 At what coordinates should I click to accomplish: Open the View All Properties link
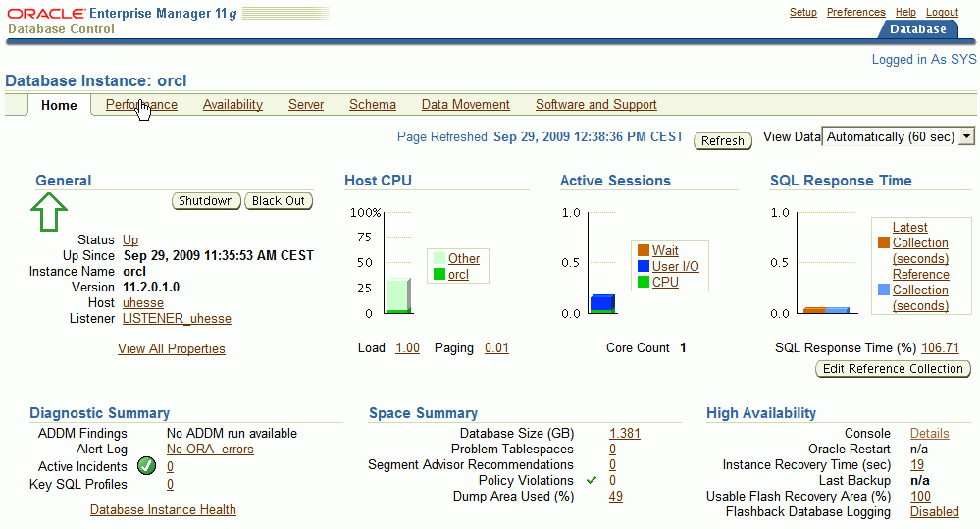(172, 348)
